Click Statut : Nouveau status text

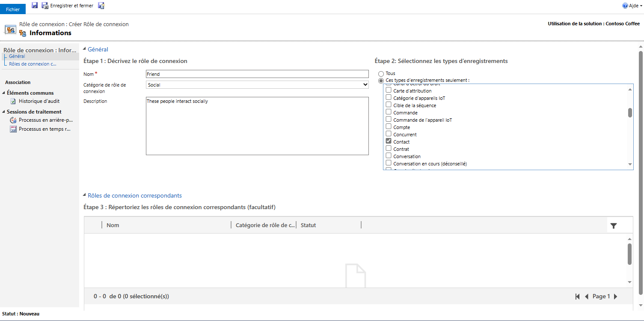click(21, 314)
